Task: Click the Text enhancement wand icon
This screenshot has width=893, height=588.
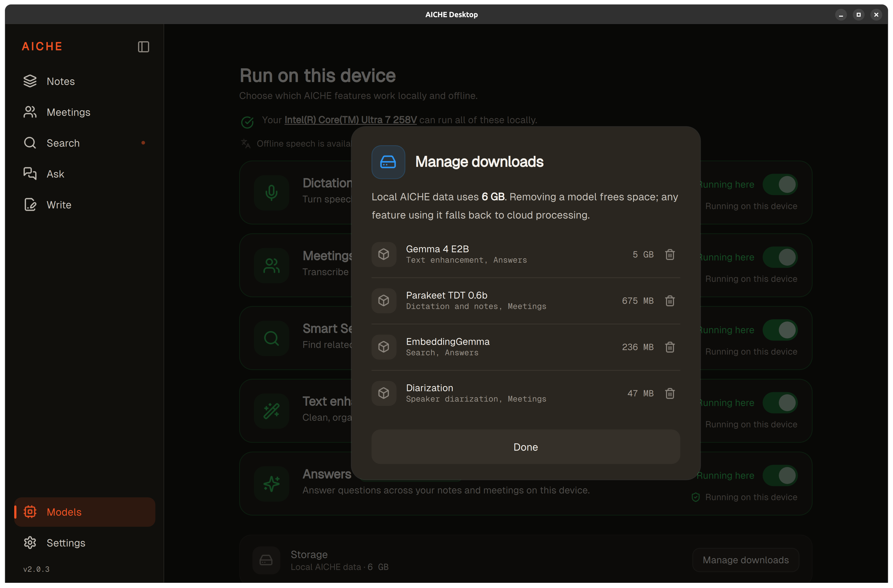Action: 271,411
